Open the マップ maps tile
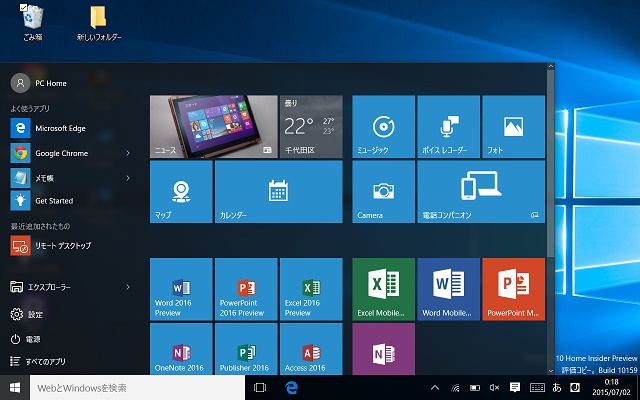Viewport: 640px width, 400px height. [x=181, y=191]
